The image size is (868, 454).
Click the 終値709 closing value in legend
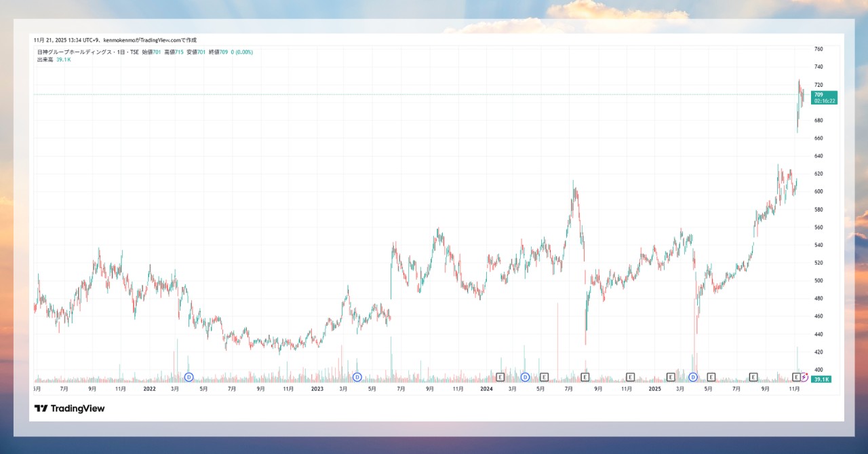(217, 52)
